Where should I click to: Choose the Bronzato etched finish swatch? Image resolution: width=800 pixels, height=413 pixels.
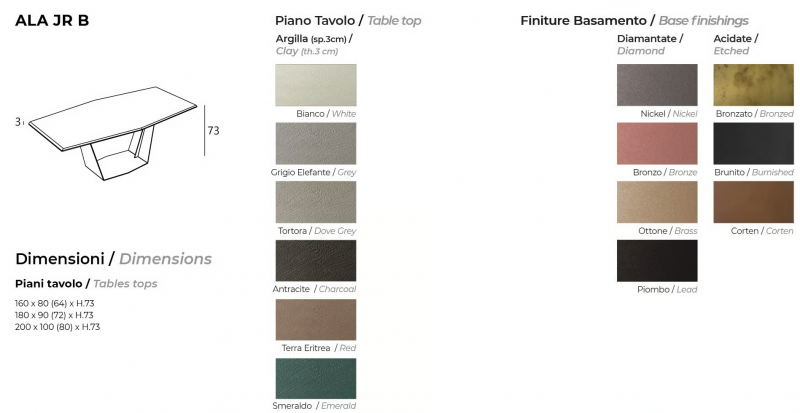tap(754, 85)
